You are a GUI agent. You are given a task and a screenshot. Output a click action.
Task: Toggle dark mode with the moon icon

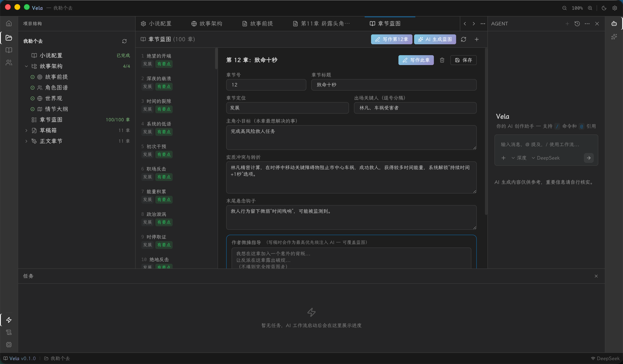pos(604,8)
